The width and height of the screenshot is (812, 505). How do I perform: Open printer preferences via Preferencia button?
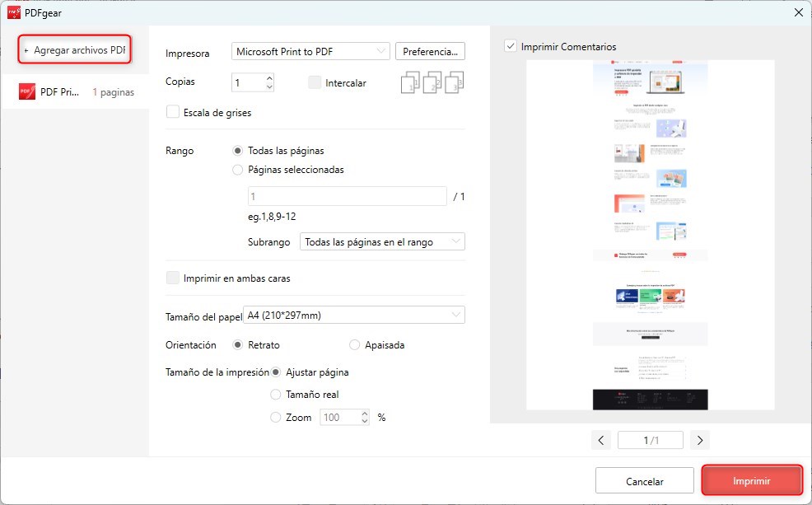[x=430, y=51]
